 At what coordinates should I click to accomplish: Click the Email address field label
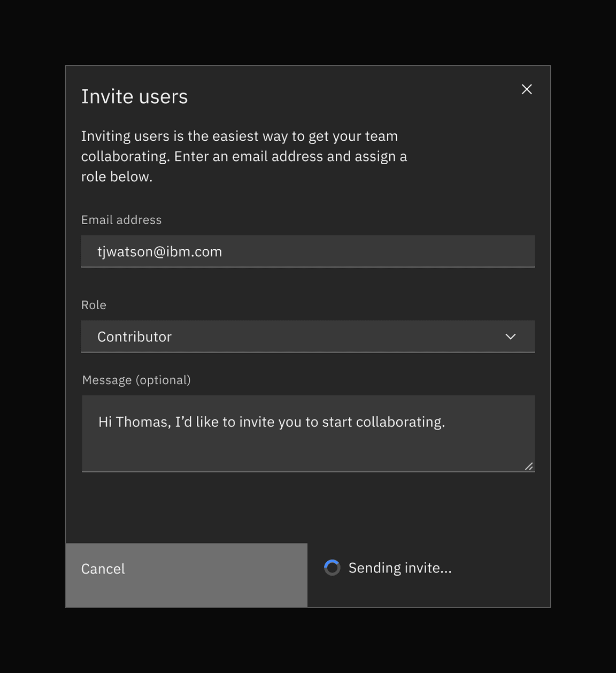click(x=121, y=219)
